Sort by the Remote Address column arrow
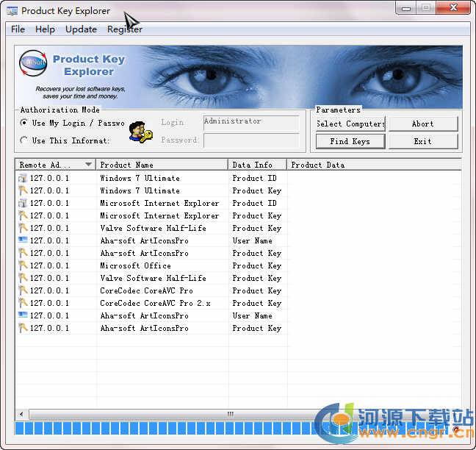Screen dimensions: 476x450 pos(89,165)
